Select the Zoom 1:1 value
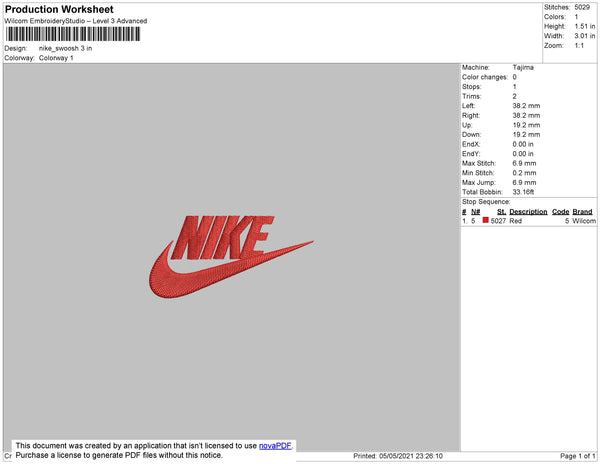The height and width of the screenshot is (464, 600). [x=579, y=46]
